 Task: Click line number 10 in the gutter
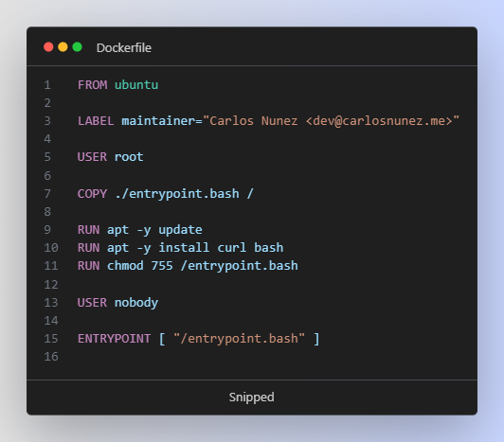tap(51, 248)
